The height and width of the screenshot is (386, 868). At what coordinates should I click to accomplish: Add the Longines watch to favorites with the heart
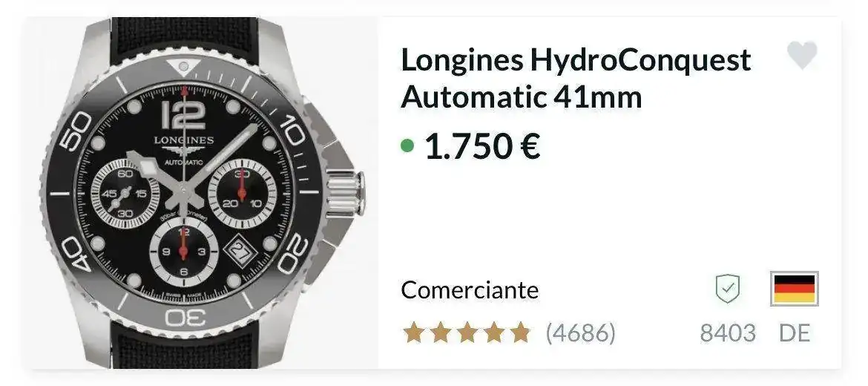pyautogui.click(x=802, y=55)
